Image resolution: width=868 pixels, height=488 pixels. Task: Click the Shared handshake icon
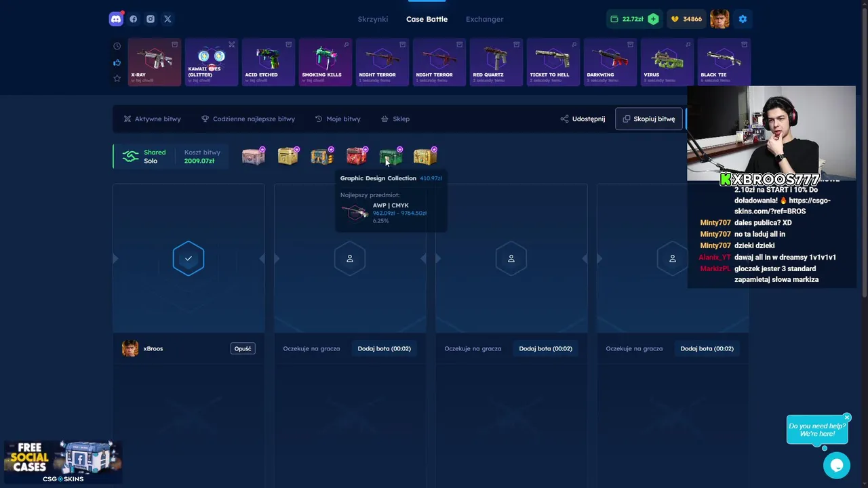(x=130, y=157)
